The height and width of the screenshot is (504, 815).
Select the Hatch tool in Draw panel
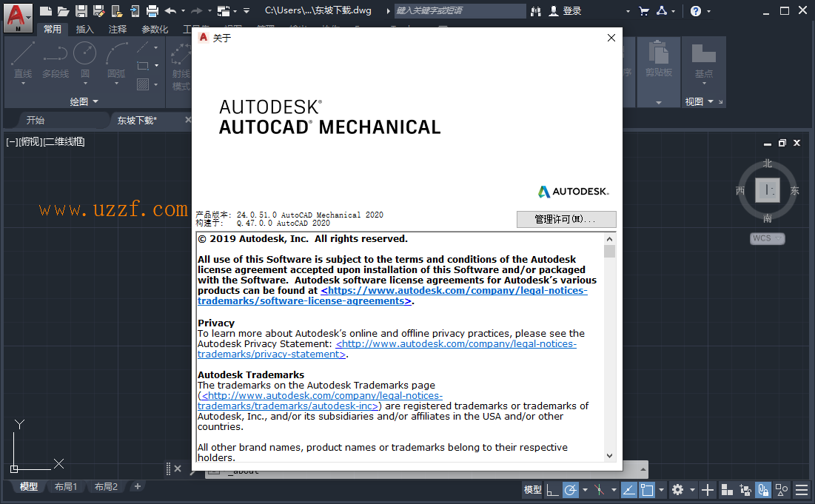pyautogui.click(x=143, y=84)
